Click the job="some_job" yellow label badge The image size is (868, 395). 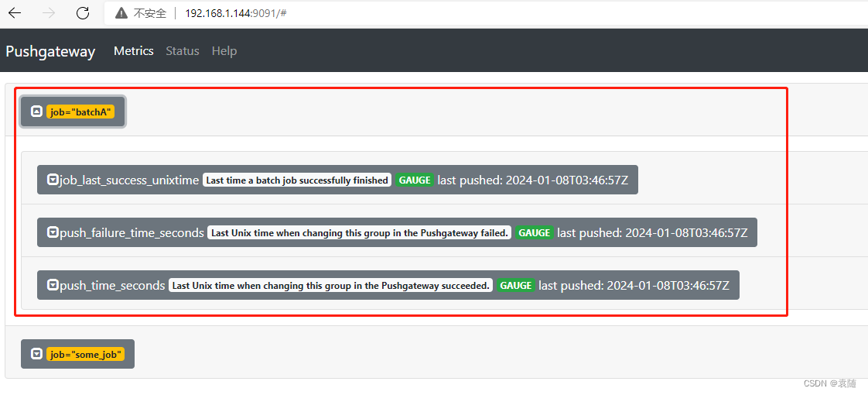85,354
